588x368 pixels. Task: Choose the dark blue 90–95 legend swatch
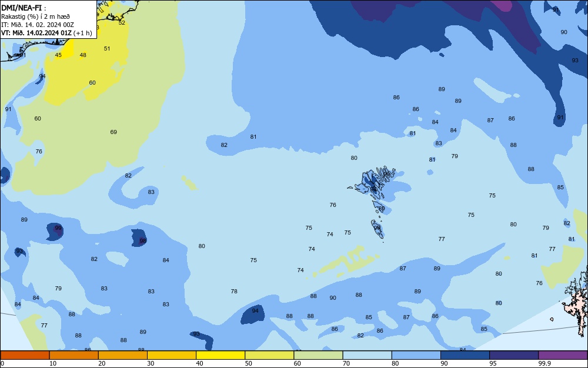pyautogui.click(x=465, y=355)
